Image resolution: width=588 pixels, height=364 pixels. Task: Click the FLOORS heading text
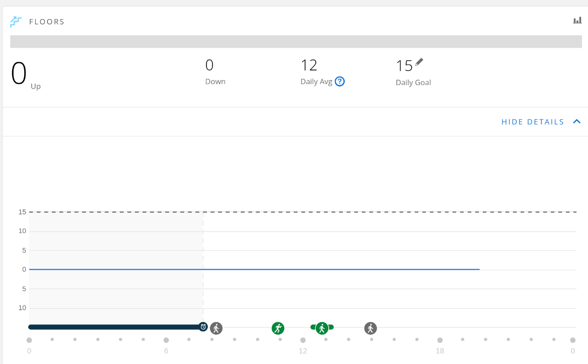pyautogui.click(x=47, y=22)
